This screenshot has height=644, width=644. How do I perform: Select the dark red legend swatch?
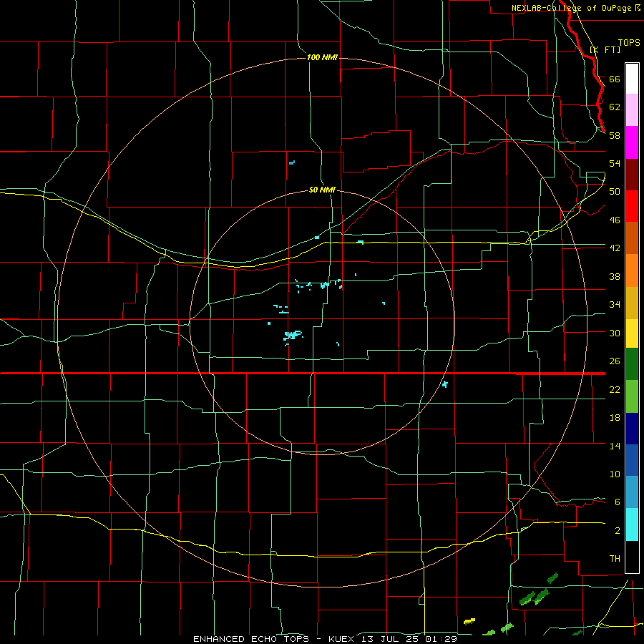[x=632, y=174]
